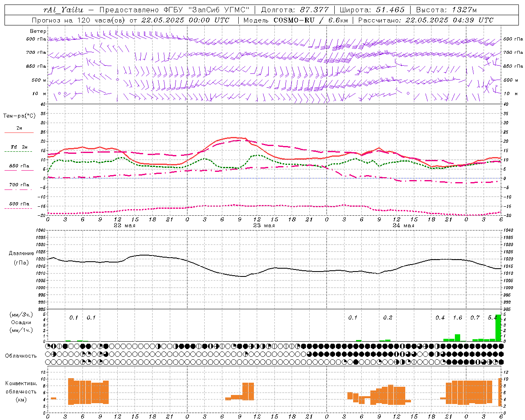Click the 1.6 precipitation amount value
Image resolution: width=525 pixels, height=420 pixels.
457,318
